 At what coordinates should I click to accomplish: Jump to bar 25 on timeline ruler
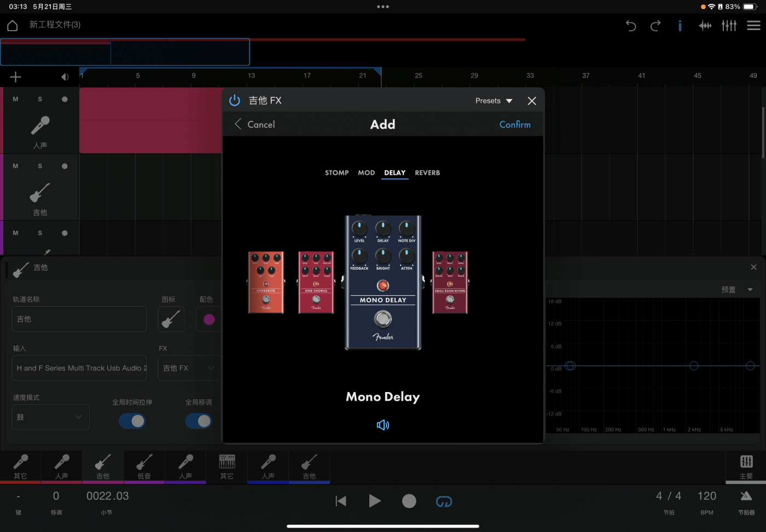pyautogui.click(x=419, y=75)
